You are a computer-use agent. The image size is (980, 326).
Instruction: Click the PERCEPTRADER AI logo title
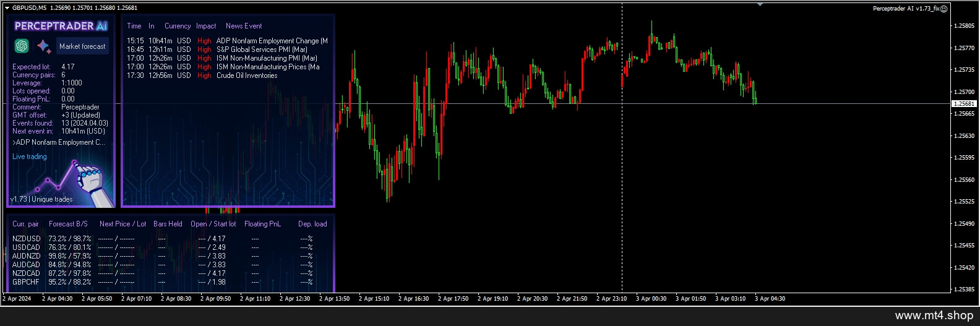click(x=61, y=26)
